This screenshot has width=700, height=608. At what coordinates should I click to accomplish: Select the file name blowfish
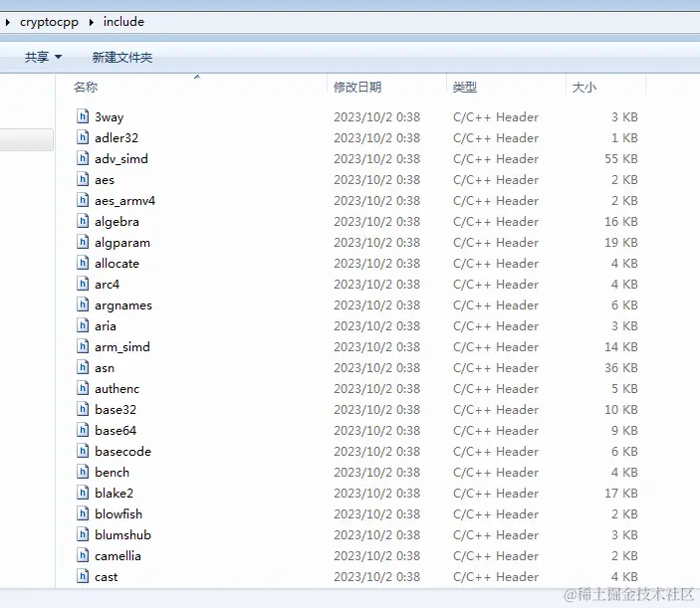tap(118, 514)
